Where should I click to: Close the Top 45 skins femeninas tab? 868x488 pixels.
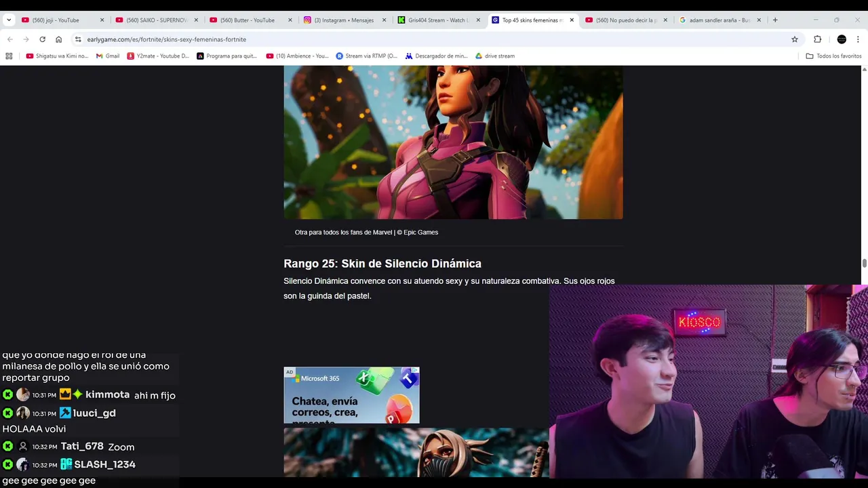tap(571, 20)
